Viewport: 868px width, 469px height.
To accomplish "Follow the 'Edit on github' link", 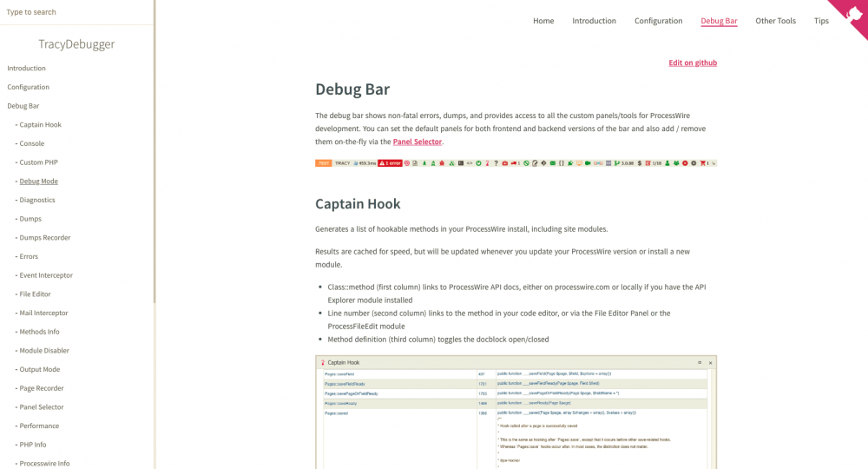I will (693, 63).
